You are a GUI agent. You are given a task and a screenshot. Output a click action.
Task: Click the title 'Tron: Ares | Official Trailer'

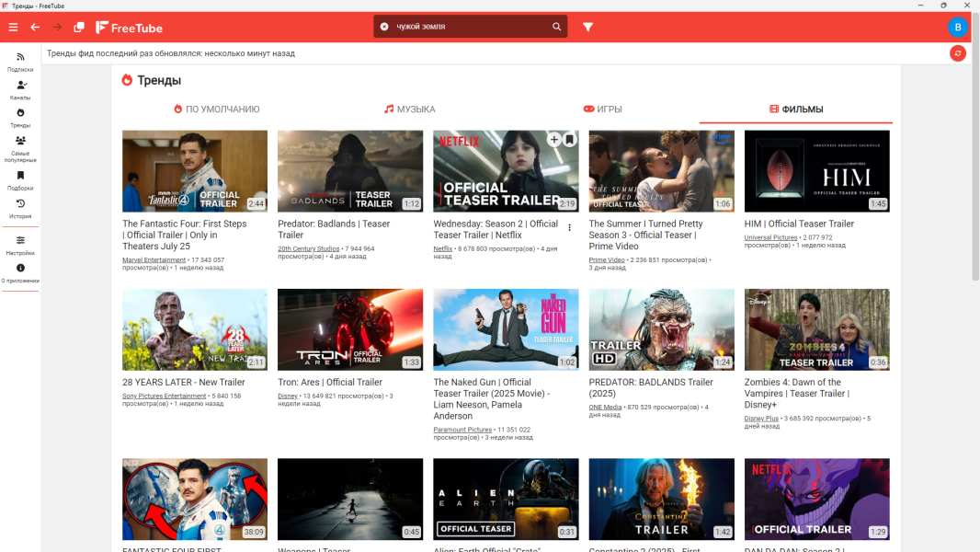pyautogui.click(x=330, y=382)
